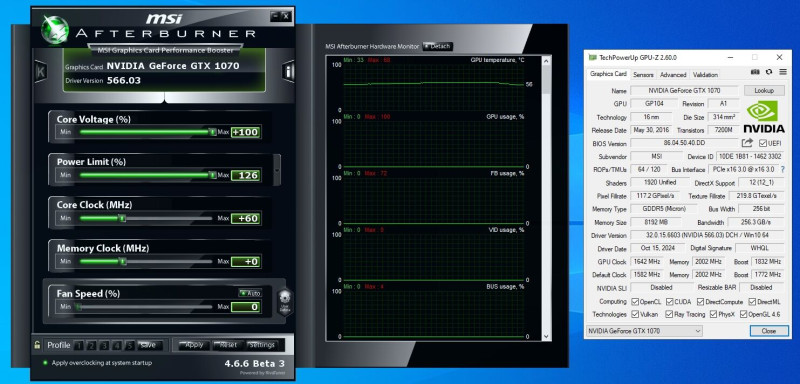
Task: Minimize the Afterburner window
Action: [x=276, y=16]
